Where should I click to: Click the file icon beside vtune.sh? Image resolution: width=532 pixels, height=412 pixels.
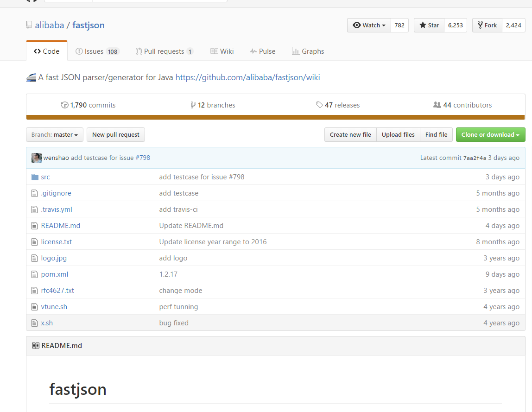[34, 307]
